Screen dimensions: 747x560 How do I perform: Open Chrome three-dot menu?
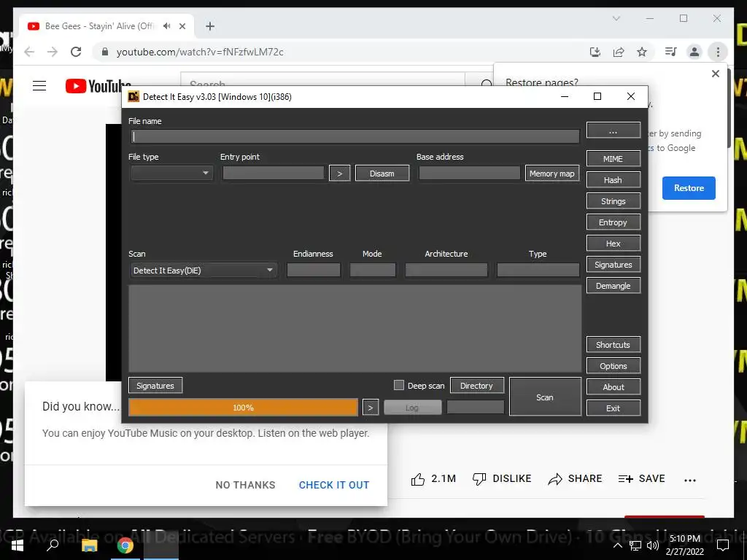[718, 52]
